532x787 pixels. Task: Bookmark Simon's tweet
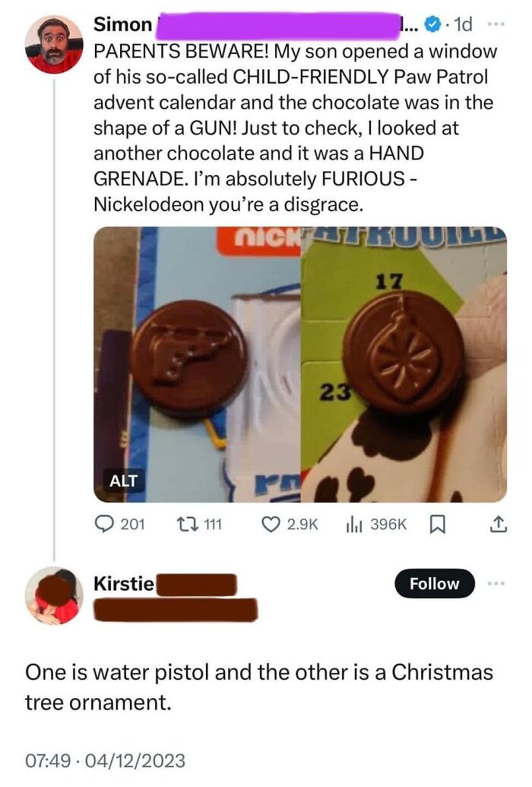(439, 522)
